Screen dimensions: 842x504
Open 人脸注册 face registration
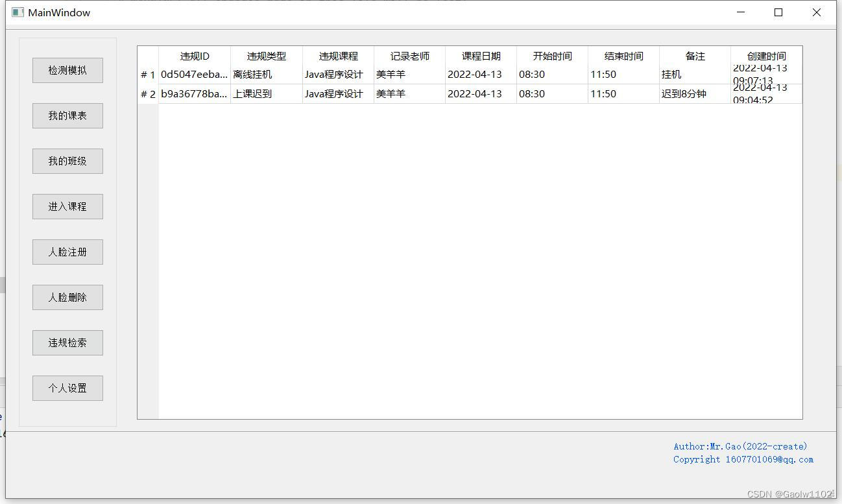(67, 252)
